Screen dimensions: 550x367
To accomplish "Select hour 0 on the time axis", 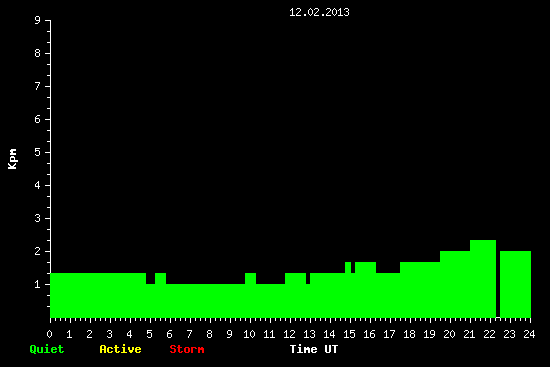I will [49, 334].
